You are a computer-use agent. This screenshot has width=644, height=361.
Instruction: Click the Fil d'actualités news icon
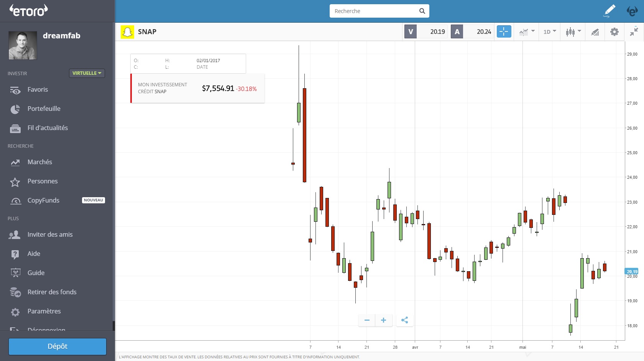(15, 129)
